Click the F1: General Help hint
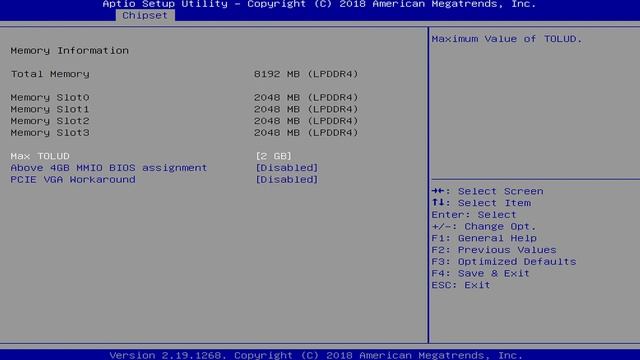 pos(484,238)
